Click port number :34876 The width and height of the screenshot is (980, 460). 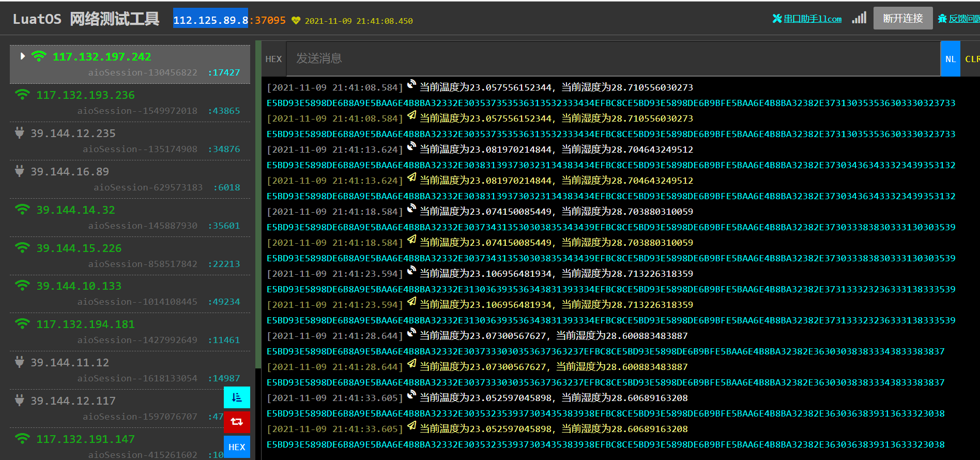224,149
